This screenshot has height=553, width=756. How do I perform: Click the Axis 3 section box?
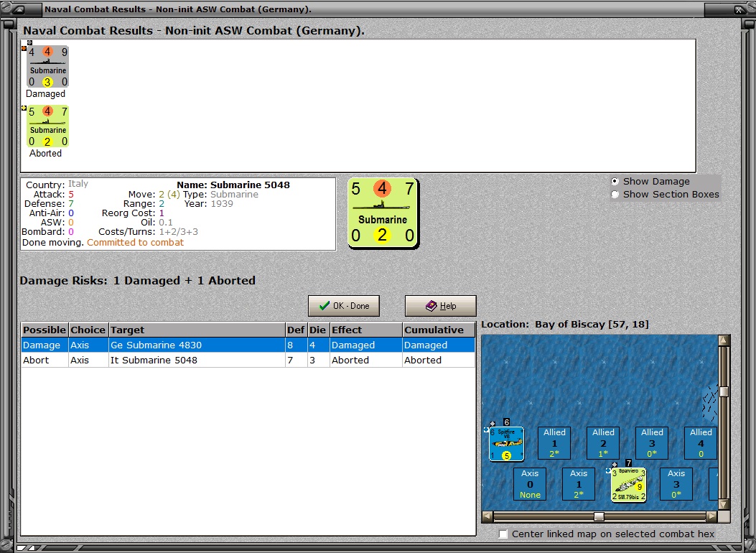click(x=676, y=484)
